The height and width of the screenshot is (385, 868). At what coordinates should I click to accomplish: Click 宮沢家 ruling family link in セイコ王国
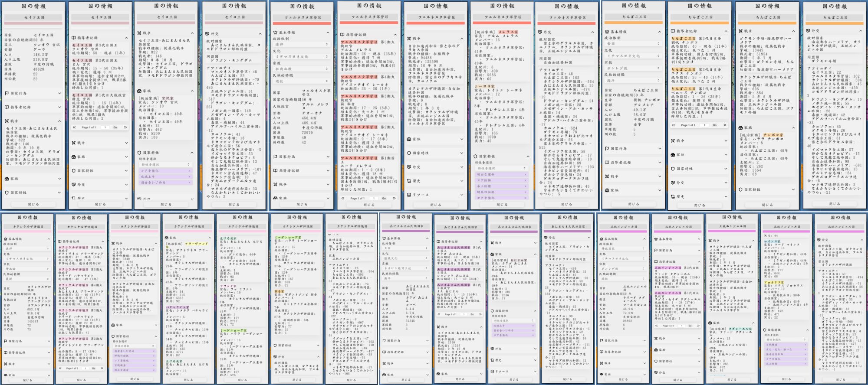(x=168, y=98)
